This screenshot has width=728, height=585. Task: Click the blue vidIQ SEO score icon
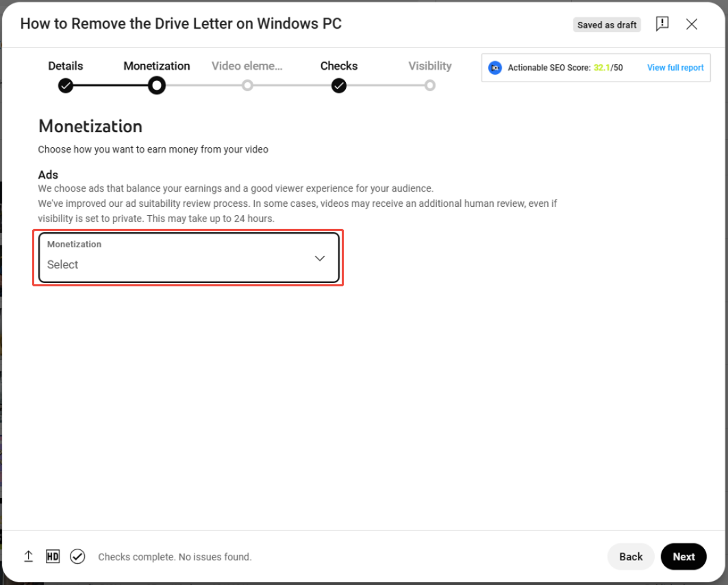click(x=495, y=68)
